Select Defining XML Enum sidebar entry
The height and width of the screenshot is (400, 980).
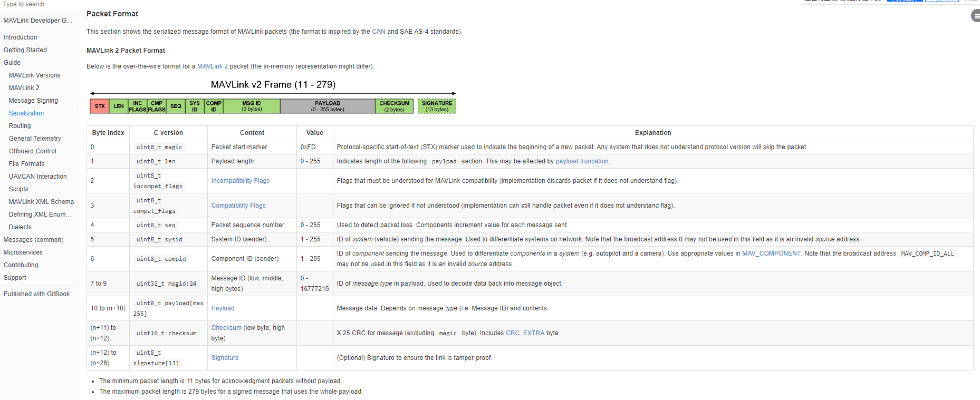click(x=40, y=214)
